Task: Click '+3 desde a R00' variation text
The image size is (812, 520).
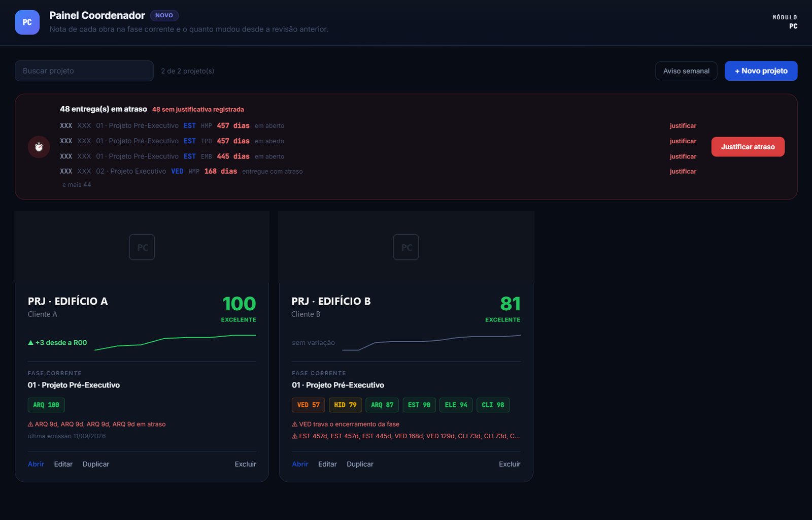Action: pyautogui.click(x=57, y=343)
